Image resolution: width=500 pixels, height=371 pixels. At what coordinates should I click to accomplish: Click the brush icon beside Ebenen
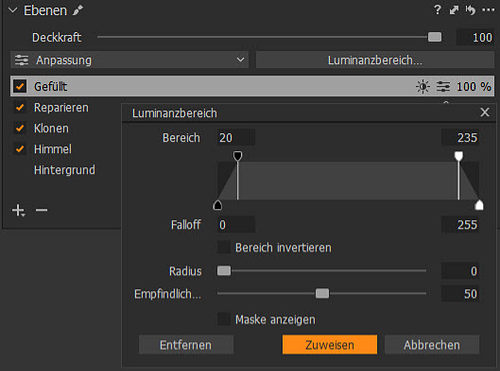point(78,10)
